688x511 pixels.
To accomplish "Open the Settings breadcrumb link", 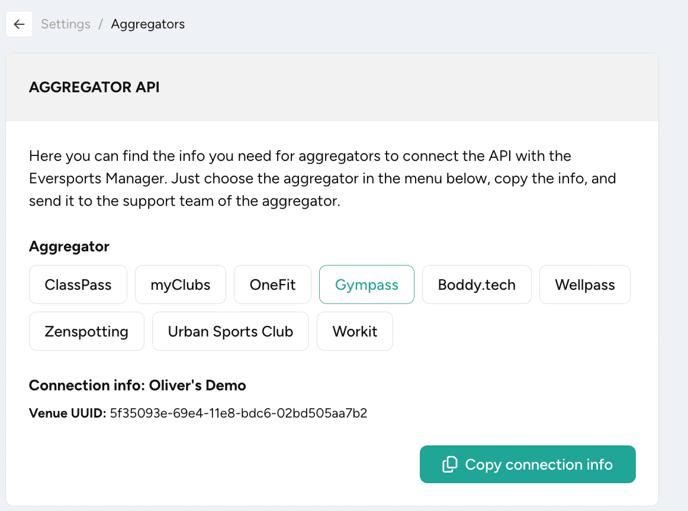I will [65, 24].
